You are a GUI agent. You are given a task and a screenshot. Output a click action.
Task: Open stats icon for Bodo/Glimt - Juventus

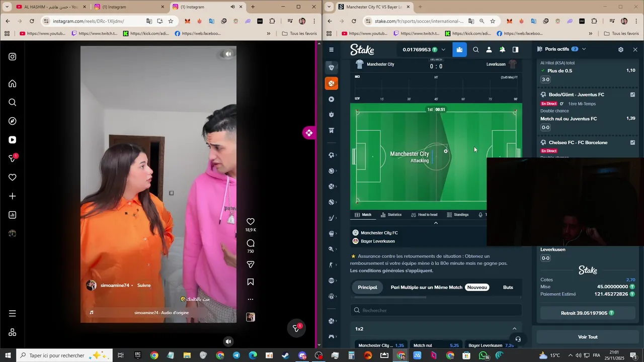(x=632, y=95)
